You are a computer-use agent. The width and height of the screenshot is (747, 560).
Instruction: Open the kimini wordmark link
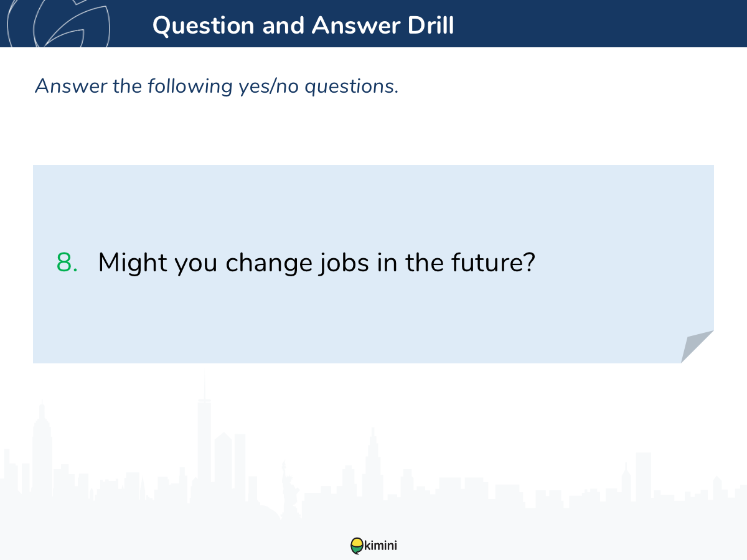(380, 546)
